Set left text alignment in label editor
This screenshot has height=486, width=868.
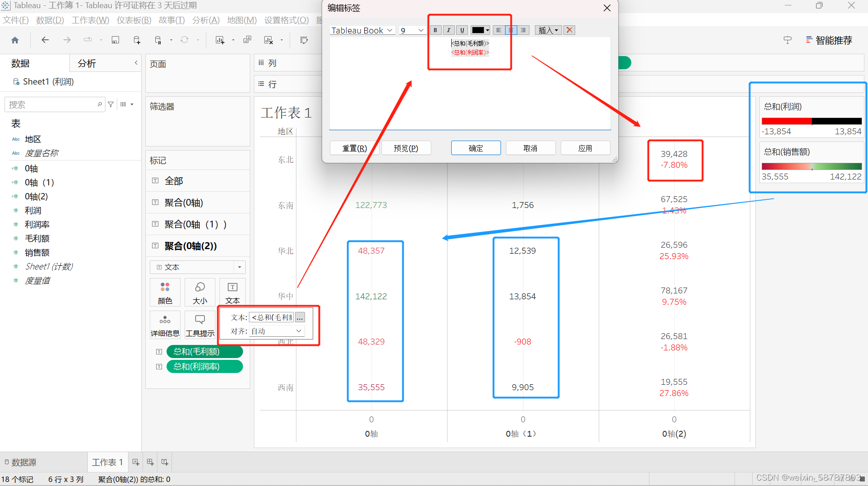[x=498, y=30]
